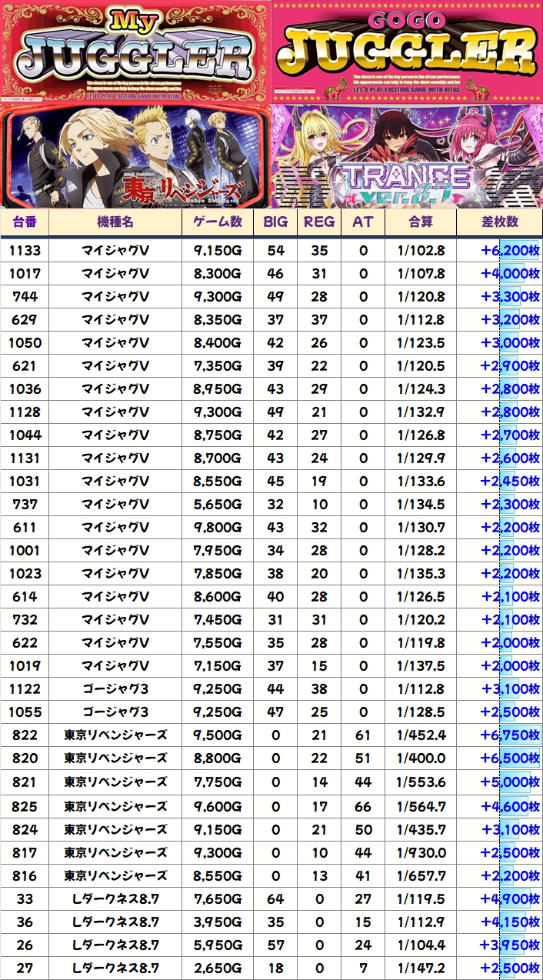Click the GOGO Juggler banner image
The width and height of the screenshot is (543, 980).
point(407,52)
